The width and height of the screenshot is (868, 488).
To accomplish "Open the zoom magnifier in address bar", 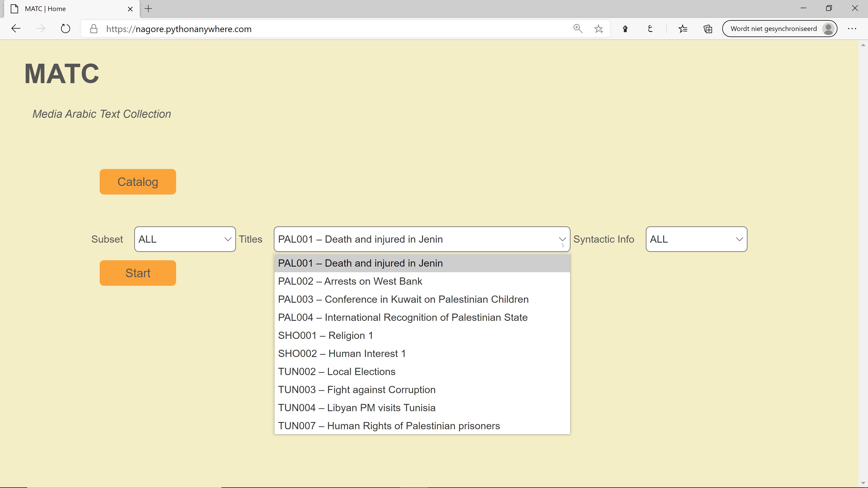I will [578, 29].
